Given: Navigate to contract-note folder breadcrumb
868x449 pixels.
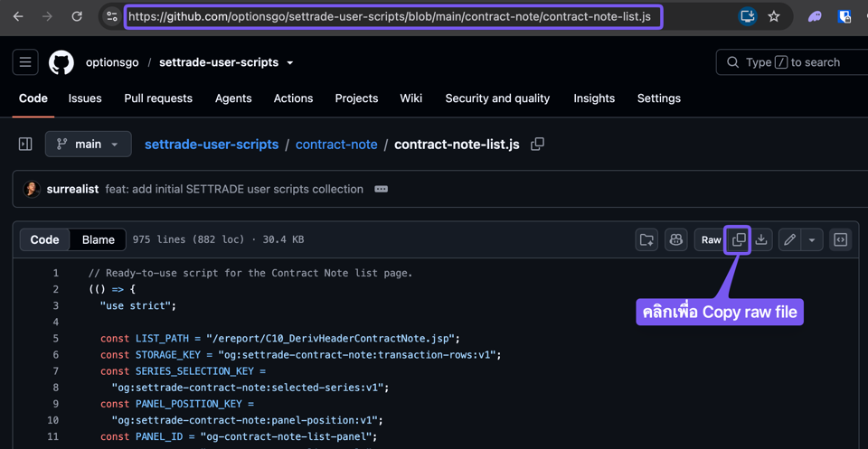Looking at the screenshot, I should point(336,145).
